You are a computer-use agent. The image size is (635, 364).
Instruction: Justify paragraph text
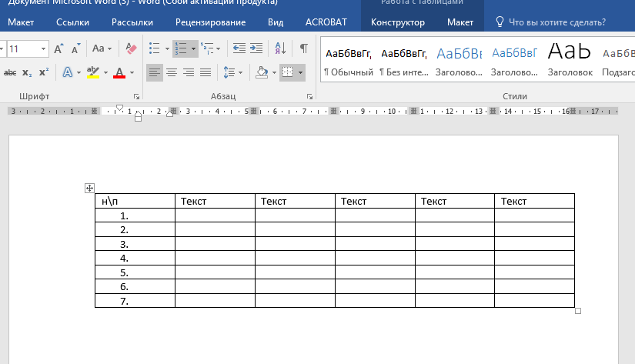point(206,73)
